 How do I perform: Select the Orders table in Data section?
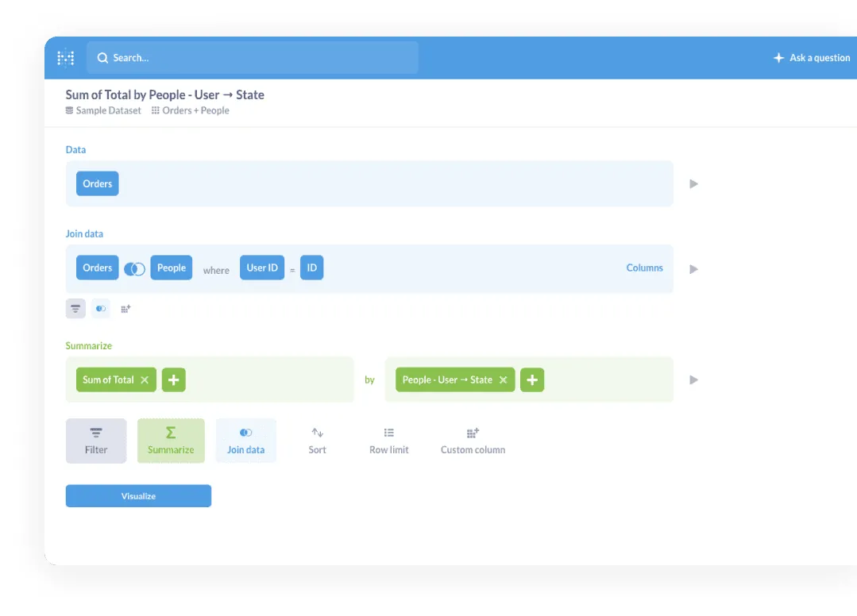(x=97, y=183)
